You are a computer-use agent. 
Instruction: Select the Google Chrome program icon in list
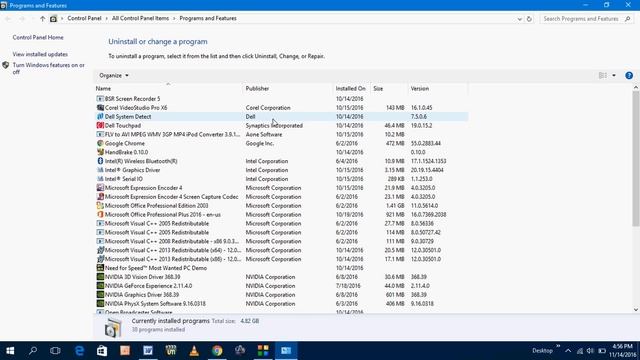[x=100, y=143]
